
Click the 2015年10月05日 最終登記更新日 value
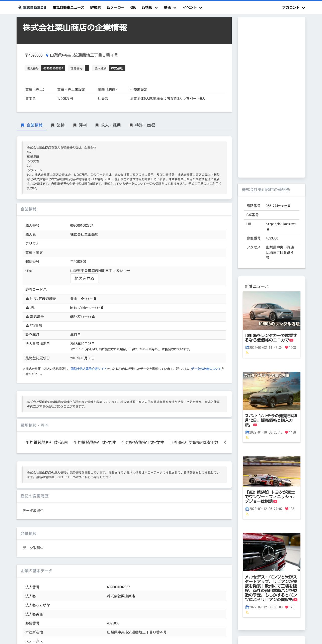point(82,358)
